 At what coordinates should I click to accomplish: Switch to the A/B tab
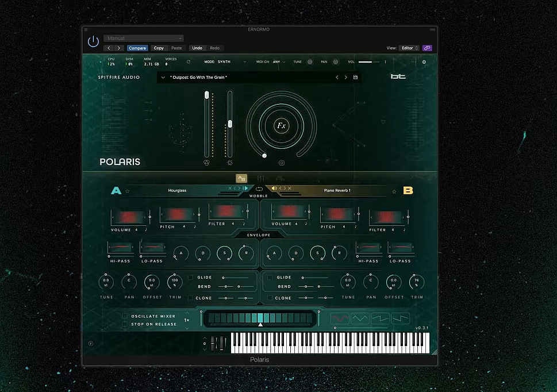pyautogui.click(x=241, y=178)
